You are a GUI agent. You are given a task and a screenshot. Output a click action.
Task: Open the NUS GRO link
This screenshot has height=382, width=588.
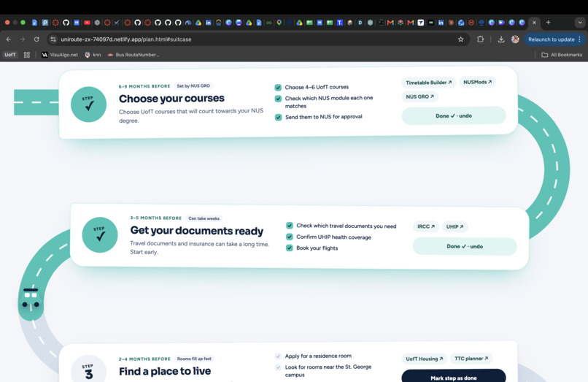click(x=419, y=96)
